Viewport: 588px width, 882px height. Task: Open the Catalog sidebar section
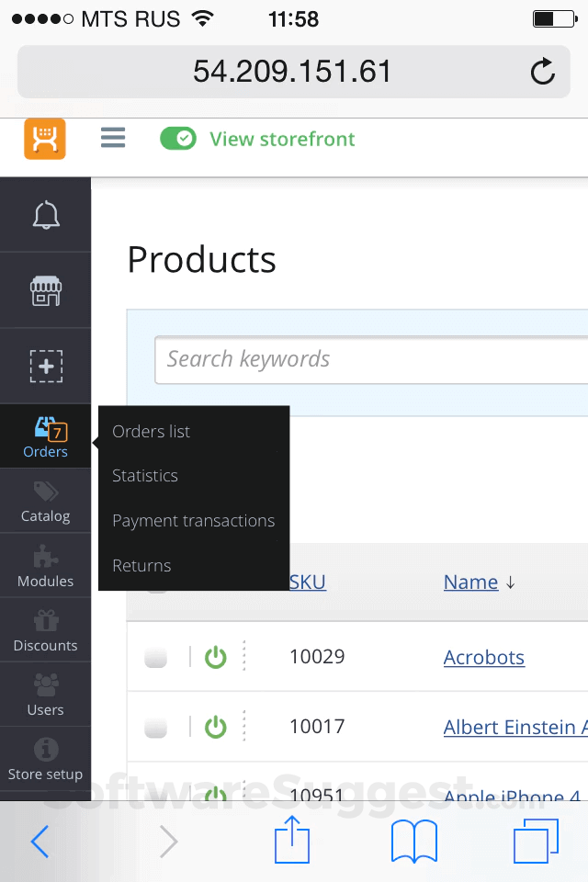pos(46,502)
